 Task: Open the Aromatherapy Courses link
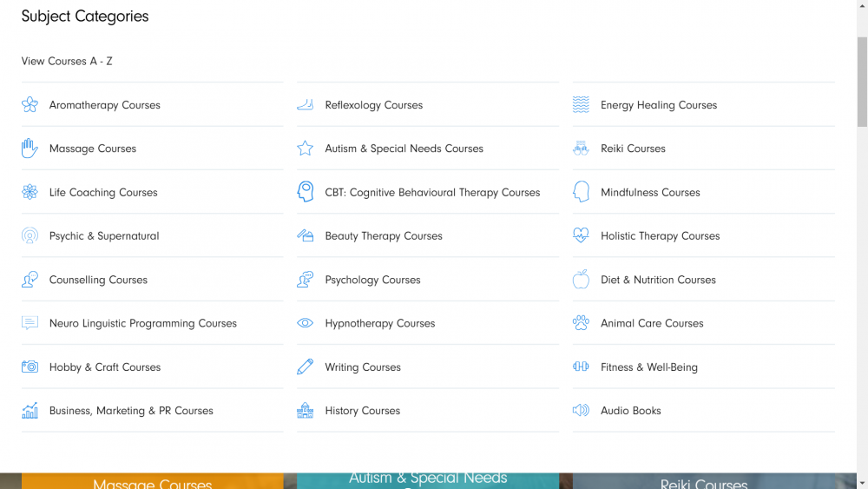[105, 105]
